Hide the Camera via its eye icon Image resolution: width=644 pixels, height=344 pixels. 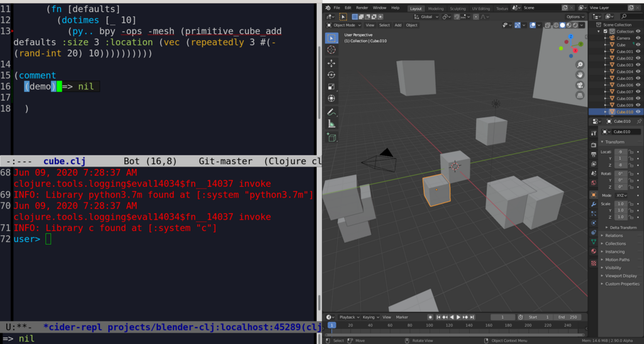[x=638, y=38]
